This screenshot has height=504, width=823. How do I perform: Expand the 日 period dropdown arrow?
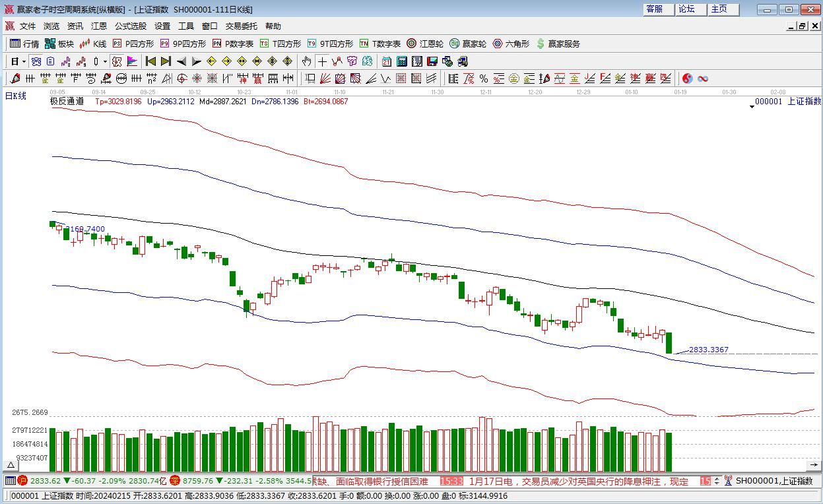click(24, 61)
